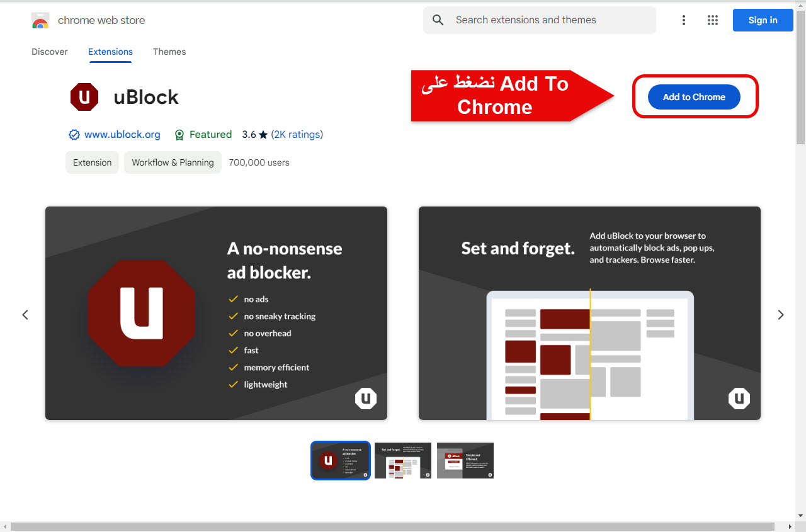The height and width of the screenshot is (532, 806).
Task: Click the Sign in button
Action: [x=763, y=20]
